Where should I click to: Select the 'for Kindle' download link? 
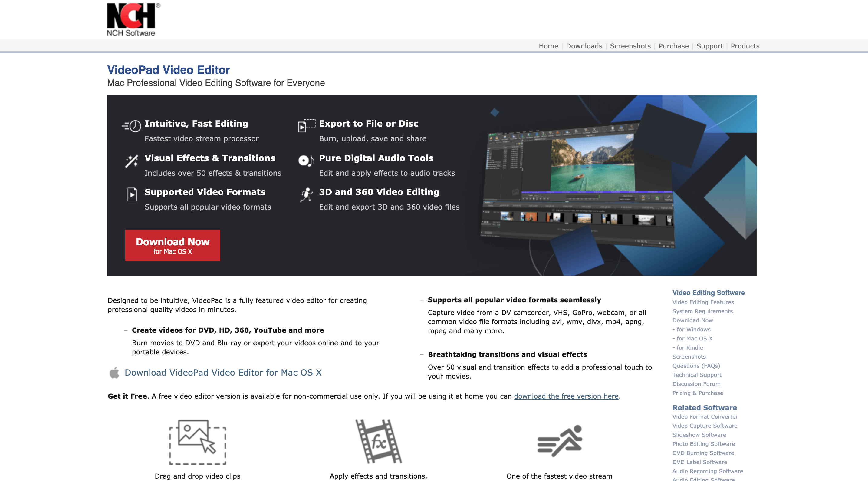(x=690, y=348)
